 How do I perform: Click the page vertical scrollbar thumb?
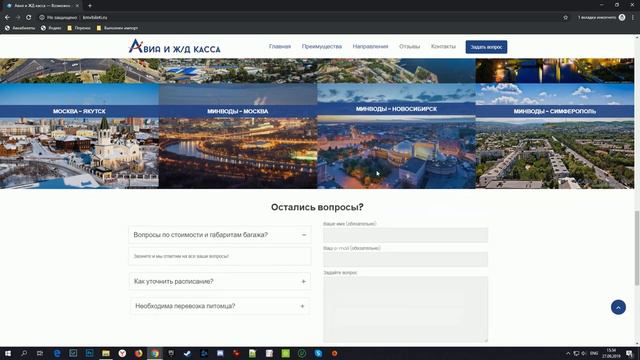click(x=637, y=248)
